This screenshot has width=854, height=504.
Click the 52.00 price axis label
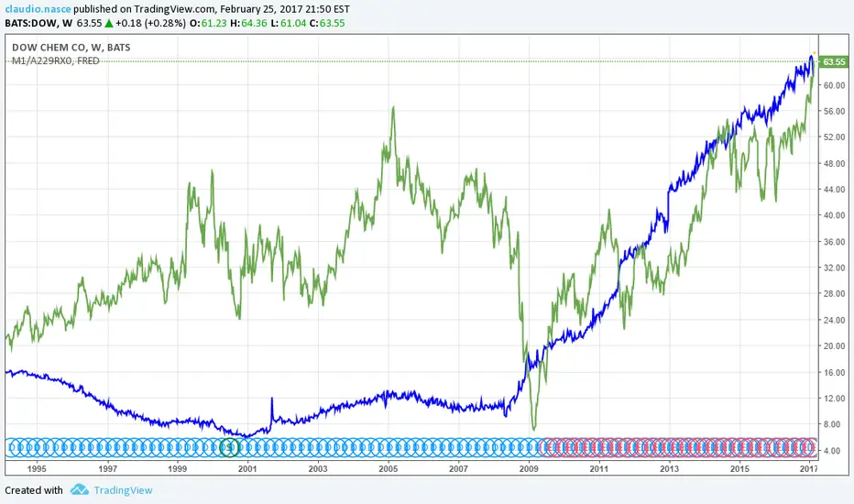(835, 137)
